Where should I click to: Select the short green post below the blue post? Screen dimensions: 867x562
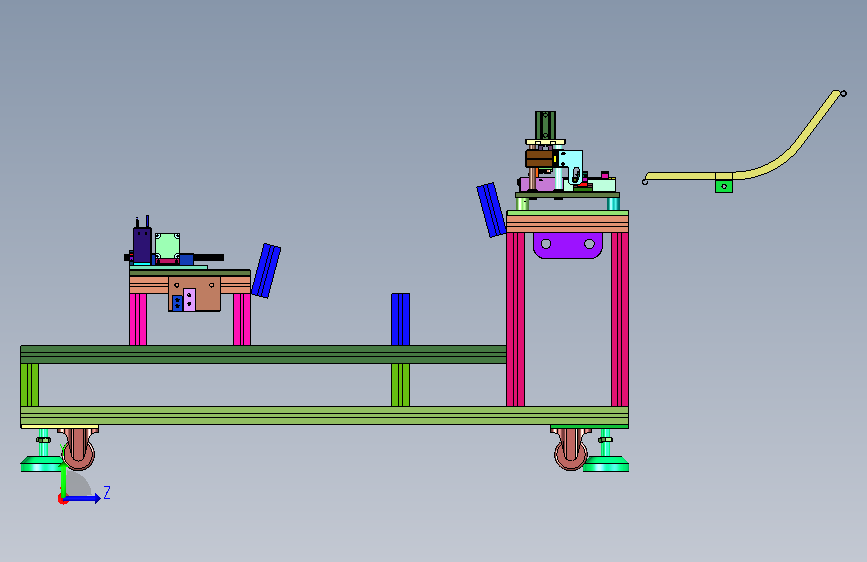coord(400,385)
